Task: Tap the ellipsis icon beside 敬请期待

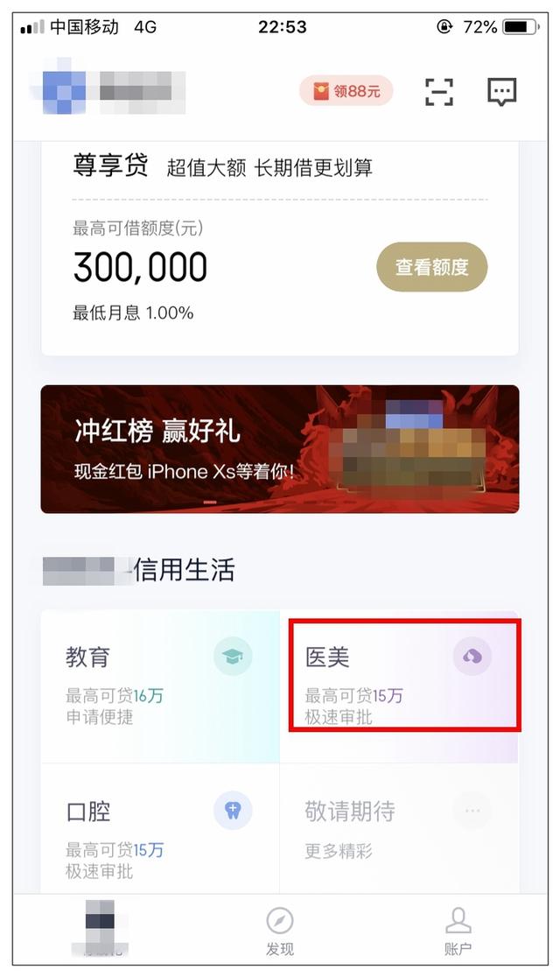Action: pos(472,810)
